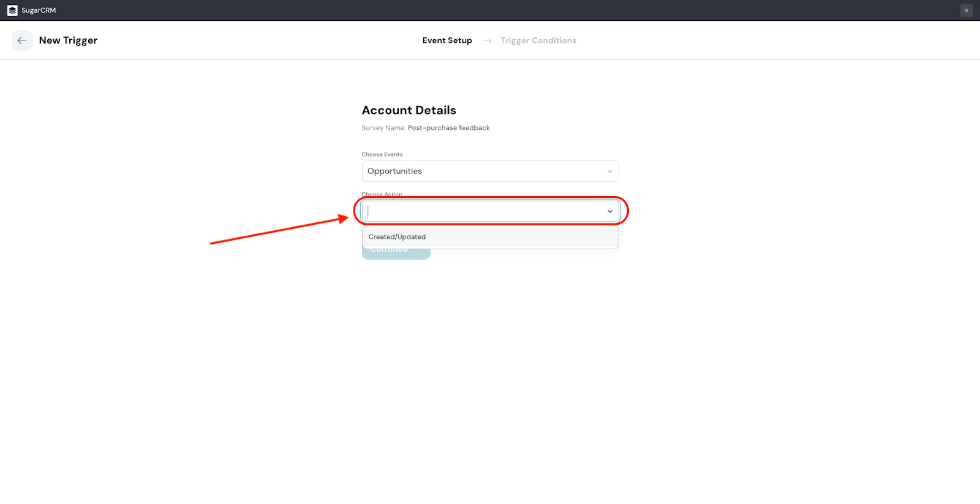This screenshot has height=504, width=980.
Task: Open the Choose Events dropdown showing Opportunities
Action: pyautogui.click(x=484, y=171)
